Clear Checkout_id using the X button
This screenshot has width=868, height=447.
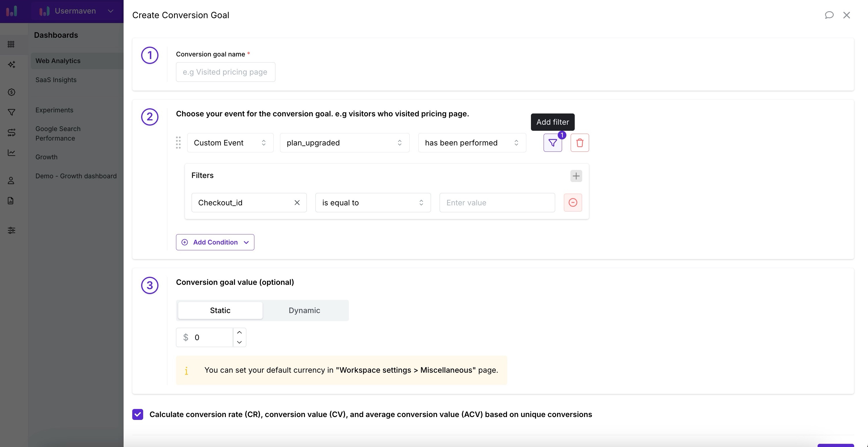tap(297, 202)
